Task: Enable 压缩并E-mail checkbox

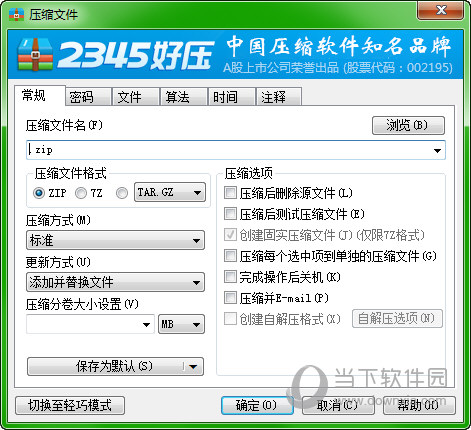Action: (230, 298)
